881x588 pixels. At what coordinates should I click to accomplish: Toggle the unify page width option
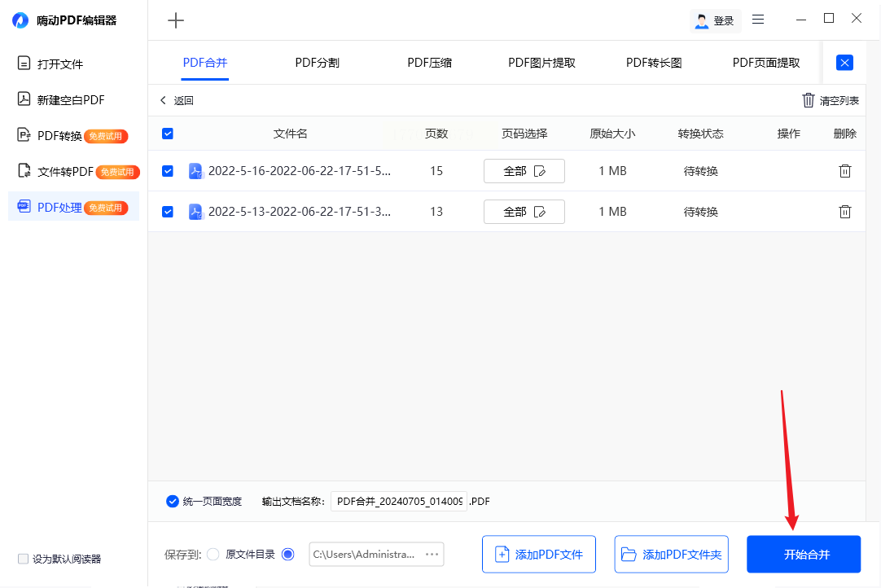click(x=173, y=501)
